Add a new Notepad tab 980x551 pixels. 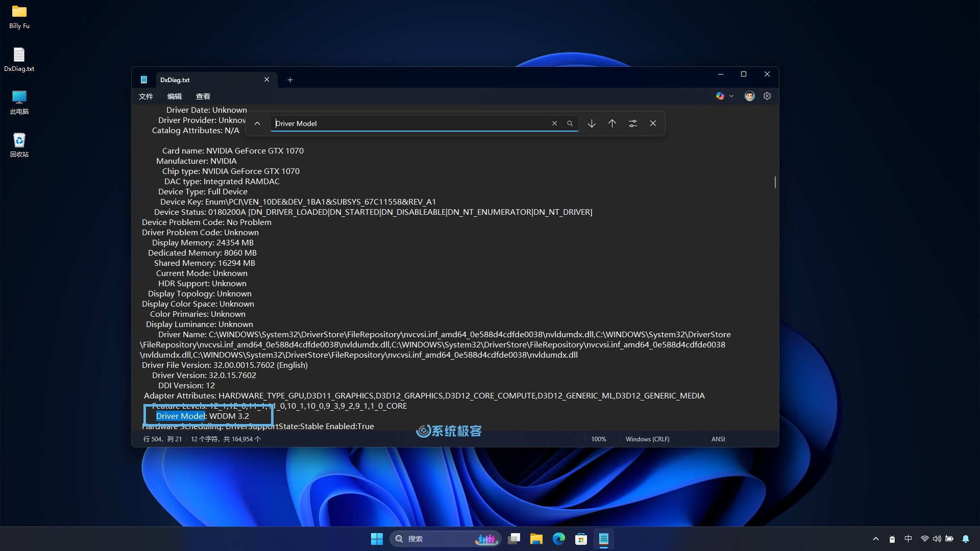pyautogui.click(x=290, y=80)
